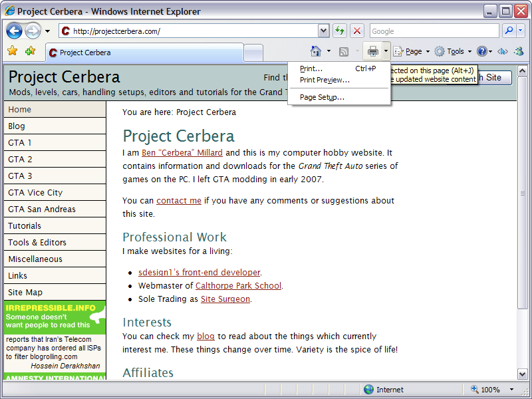Click in the Google search box
The height and width of the screenshot is (399, 532).
pos(432,31)
